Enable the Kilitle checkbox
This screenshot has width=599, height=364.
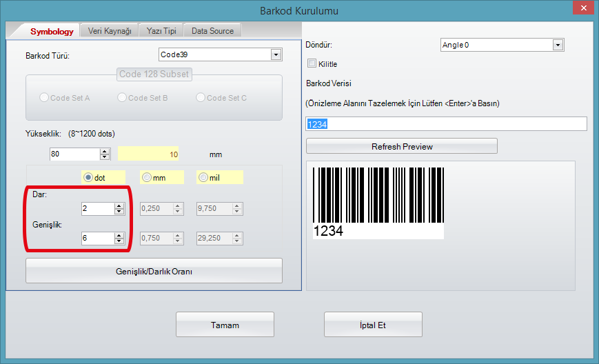(x=312, y=63)
